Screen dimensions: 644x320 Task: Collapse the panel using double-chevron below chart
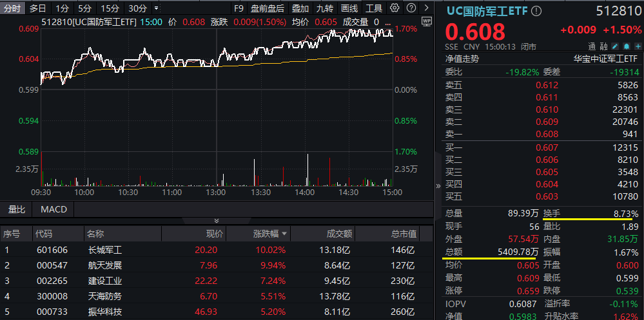[x=217, y=221]
